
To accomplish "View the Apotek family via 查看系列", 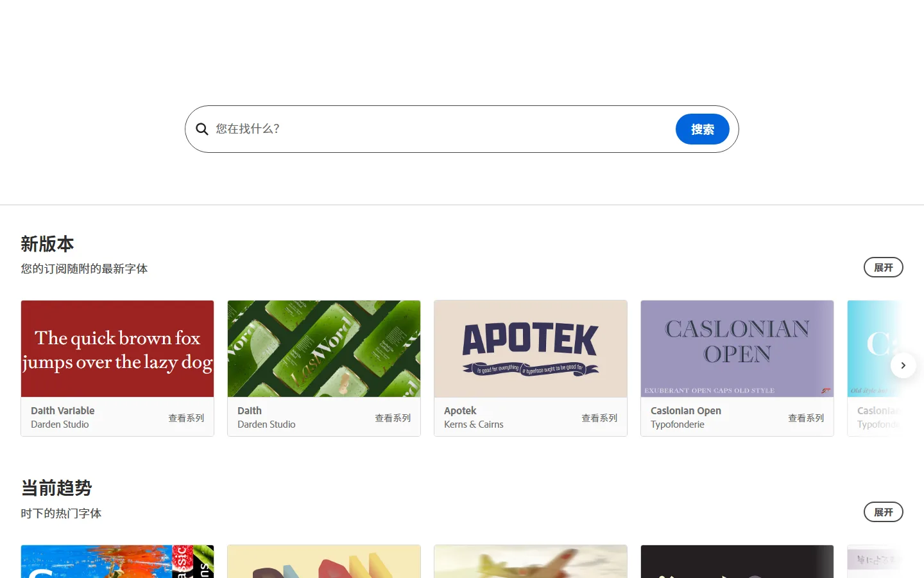I will [x=599, y=418].
